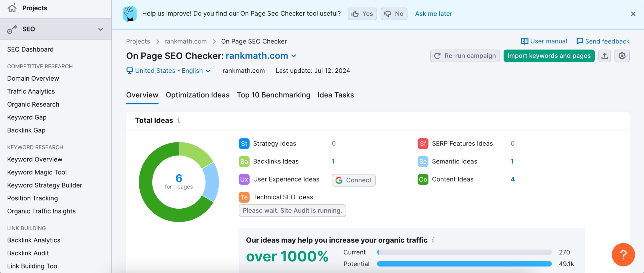Click the Send feedback chat icon

click(x=580, y=41)
